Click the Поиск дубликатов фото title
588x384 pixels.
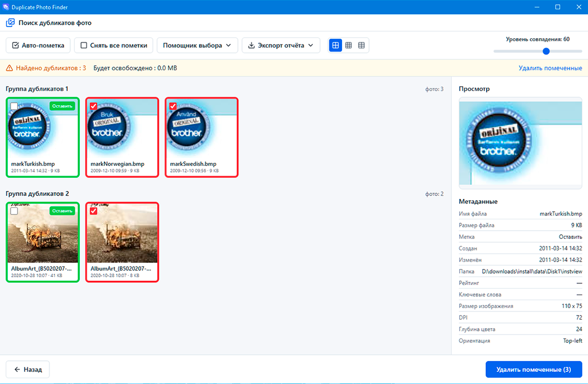coord(55,23)
